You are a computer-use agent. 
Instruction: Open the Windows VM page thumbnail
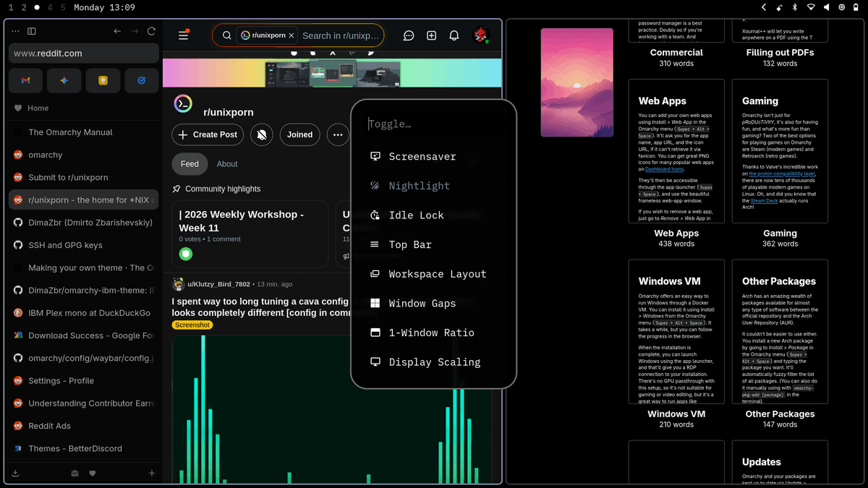point(676,332)
